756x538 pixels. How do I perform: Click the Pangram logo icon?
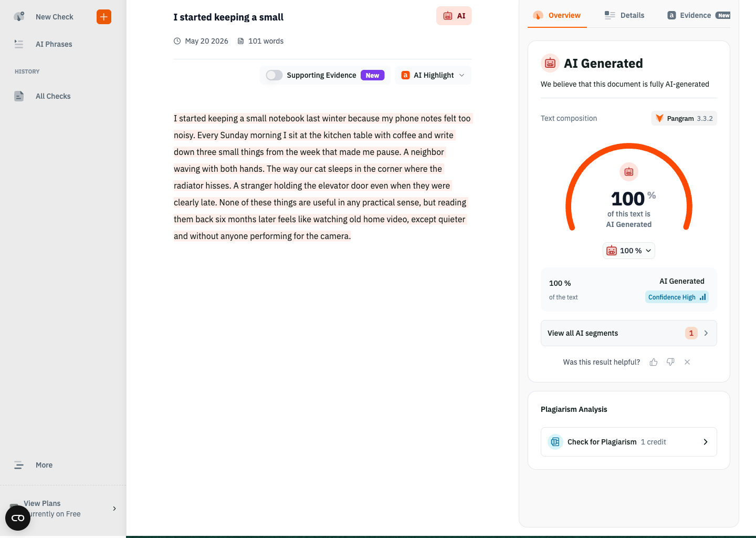(659, 118)
